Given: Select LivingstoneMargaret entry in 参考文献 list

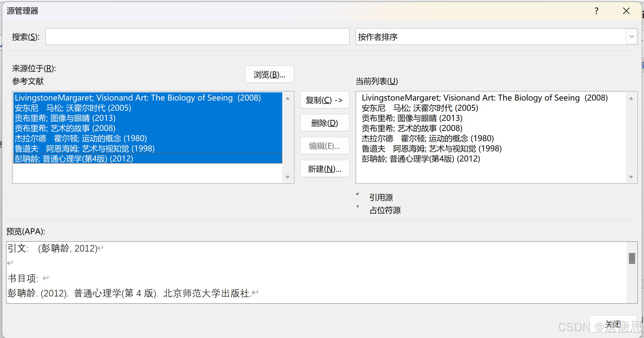Looking at the screenshot, I should point(148,98).
